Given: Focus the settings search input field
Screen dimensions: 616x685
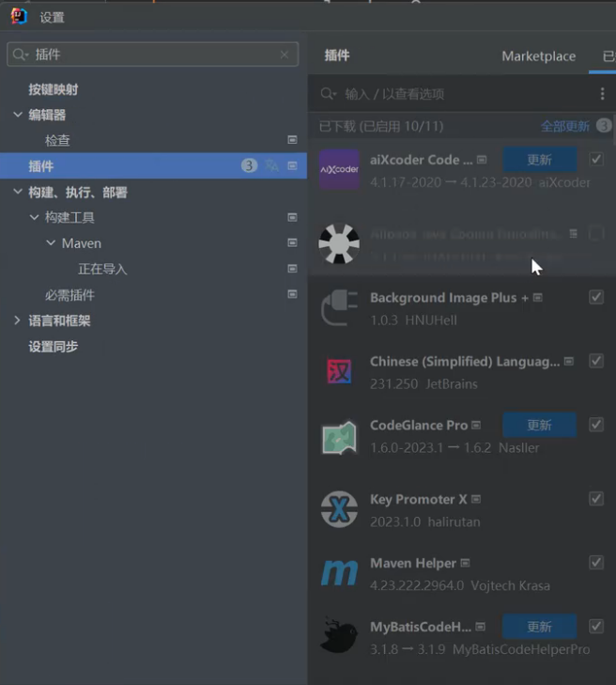Looking at the screenshot, I should [153, 54].
